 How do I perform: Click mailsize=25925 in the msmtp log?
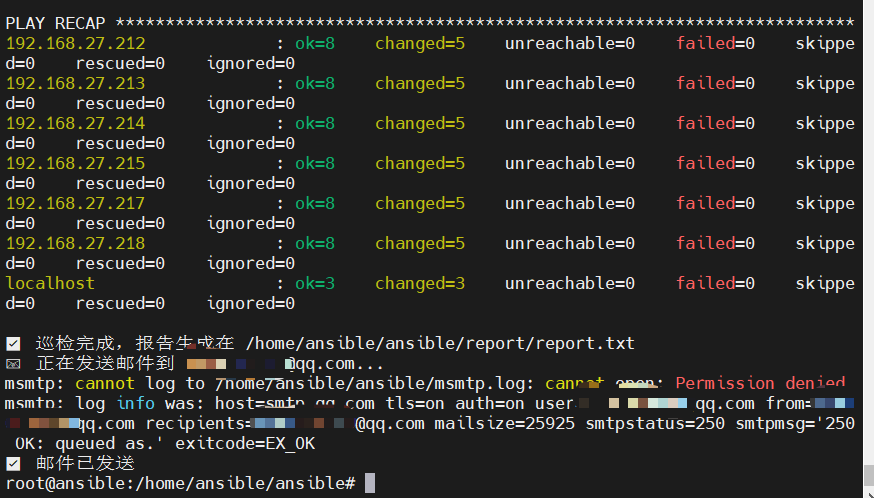(x=504, y=423)
